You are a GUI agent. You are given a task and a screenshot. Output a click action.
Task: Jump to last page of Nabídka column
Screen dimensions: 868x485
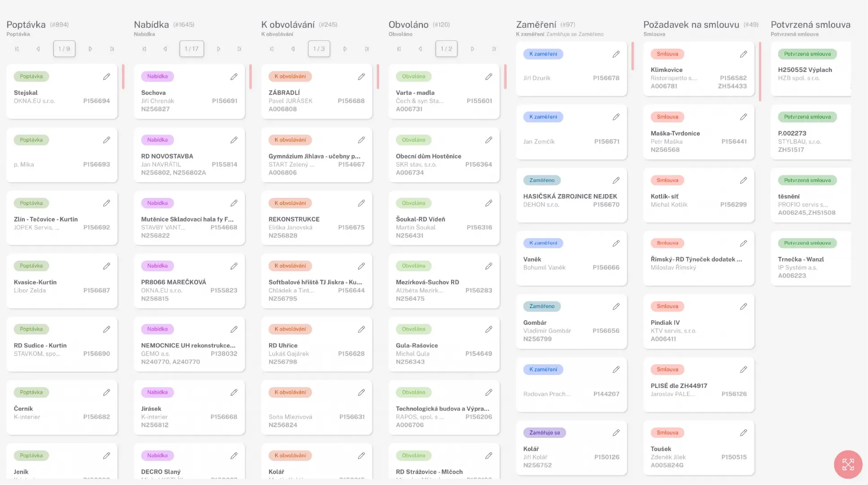pos(239,49)
